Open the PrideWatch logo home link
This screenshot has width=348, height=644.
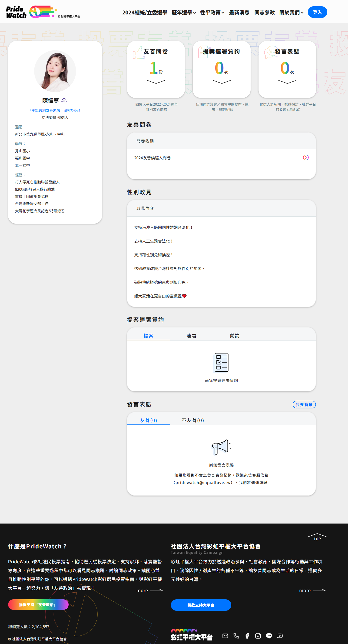(x=31, y=12)
